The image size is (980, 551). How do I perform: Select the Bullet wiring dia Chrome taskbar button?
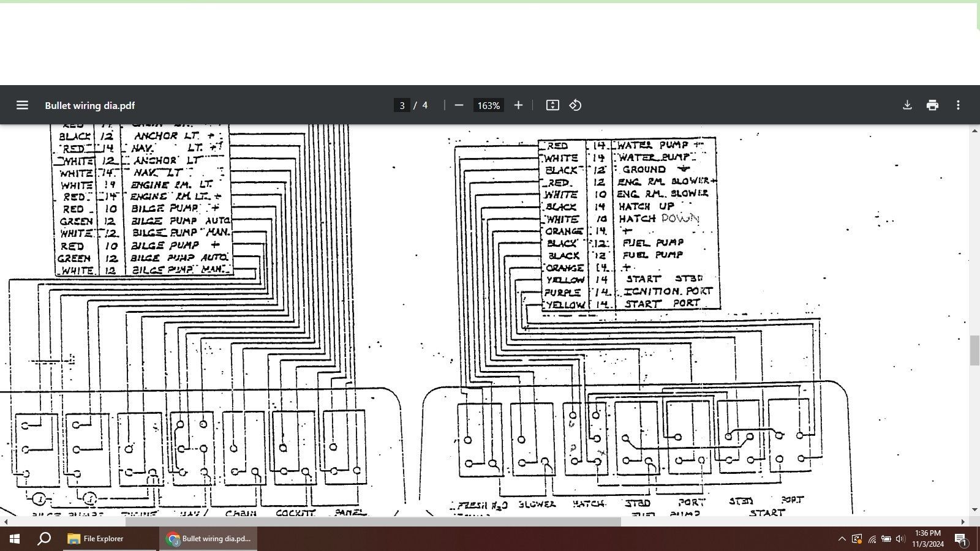tap(208, 539)
